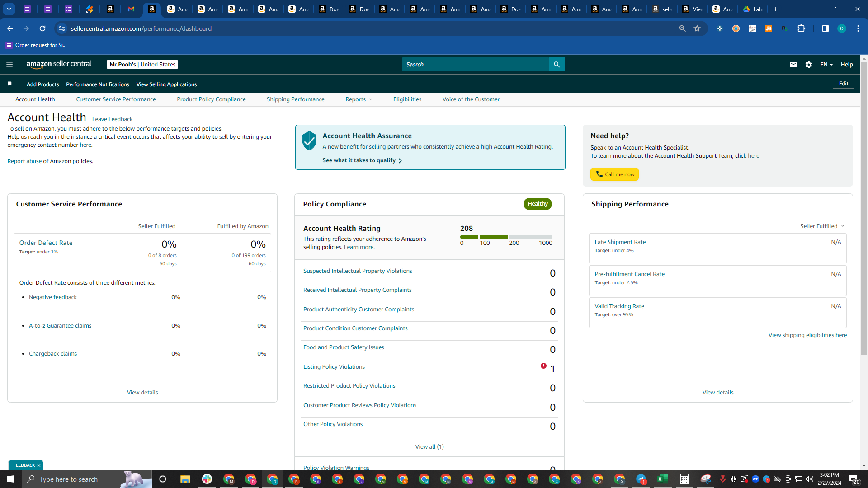Open Calculator from the taskbar
The image size is (868, 488).
click(684, 479)
